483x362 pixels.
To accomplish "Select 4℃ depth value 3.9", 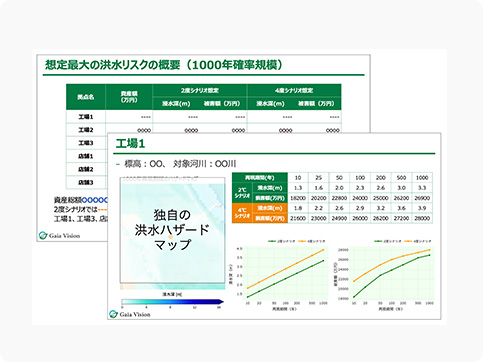I will tap(422, 208).
